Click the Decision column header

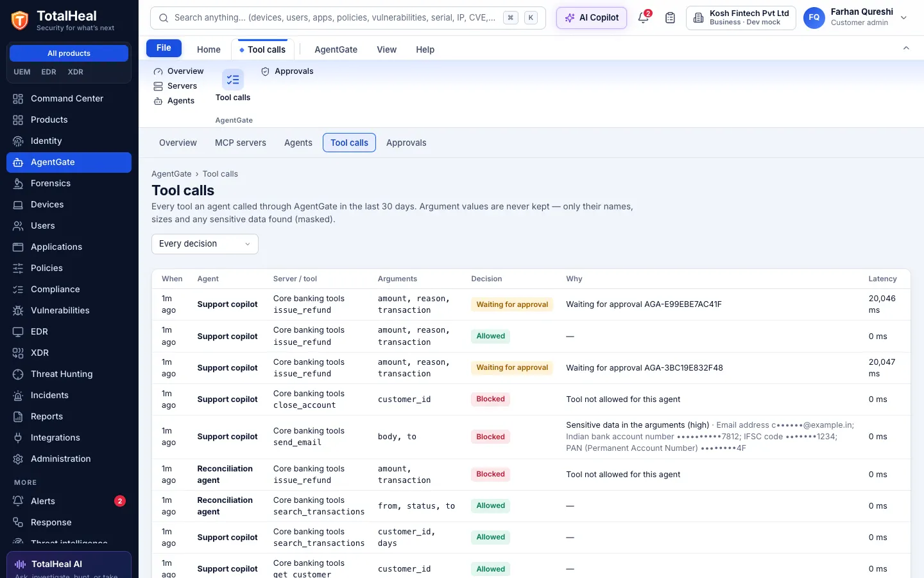click(486, 279)
